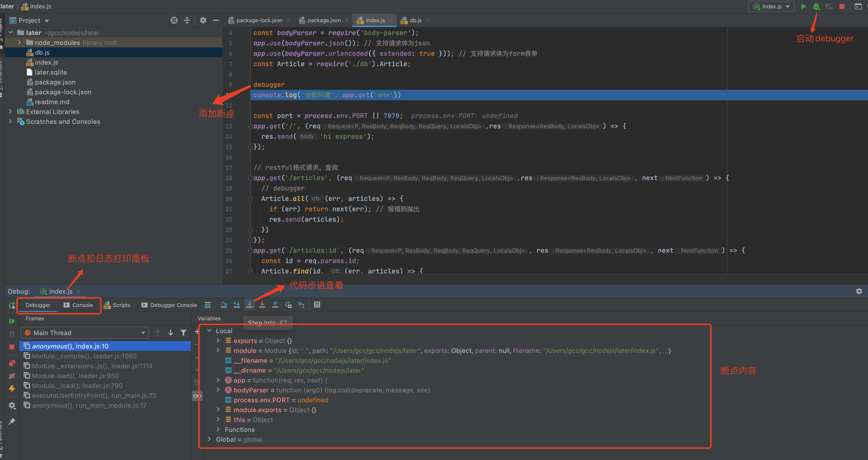
Task: Run index.js with coverage
Action: click(829, 6)
